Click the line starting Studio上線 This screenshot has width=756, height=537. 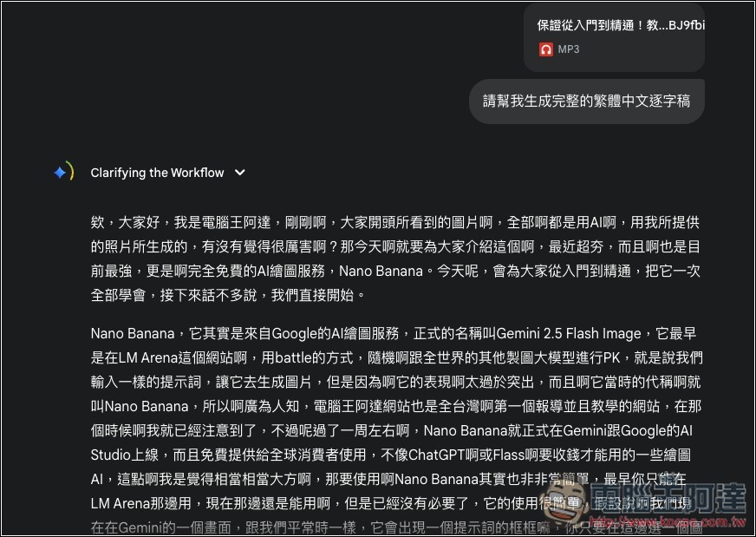pyautogui.click(x=390, y=455)
